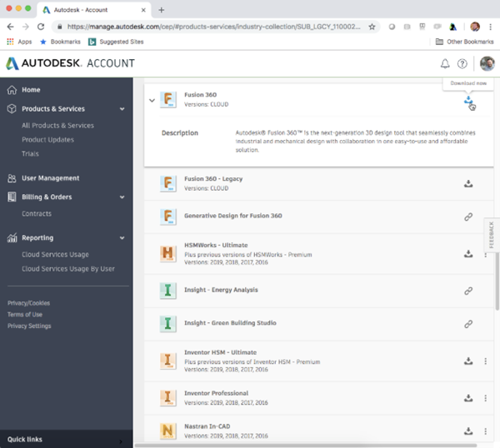Go back to previous page

[x=10, y=27]
